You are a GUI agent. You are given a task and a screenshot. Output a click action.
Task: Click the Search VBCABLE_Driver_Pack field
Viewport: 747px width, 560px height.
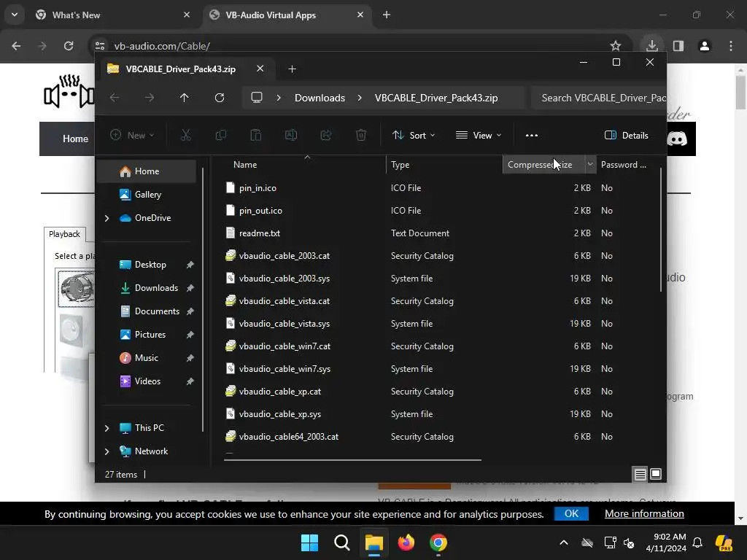click(x=598, y=98)
